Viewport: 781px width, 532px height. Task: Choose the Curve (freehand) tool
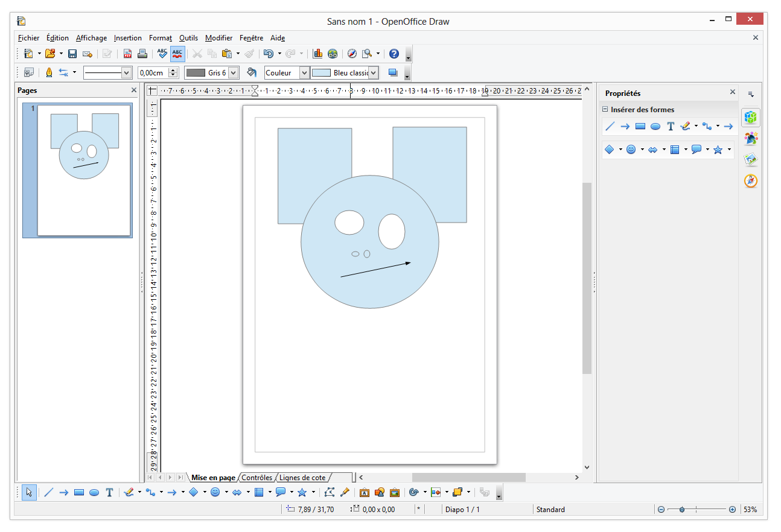pos(128,492)
